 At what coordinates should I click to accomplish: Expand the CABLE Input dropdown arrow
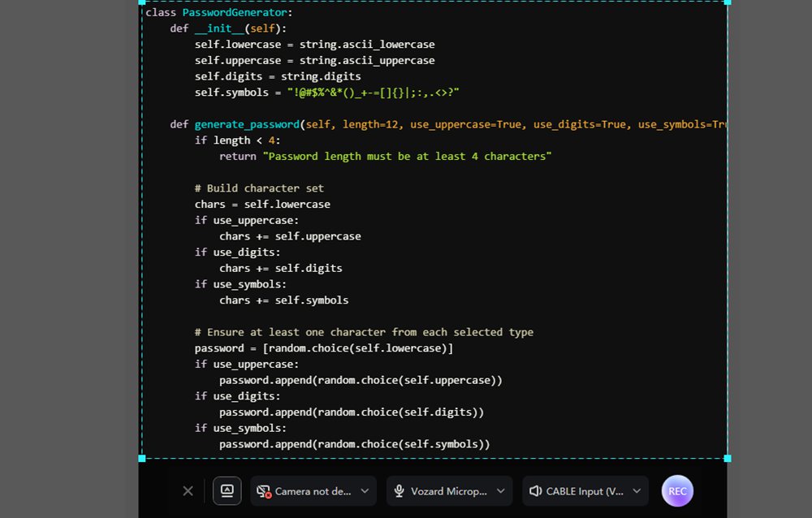637,491
